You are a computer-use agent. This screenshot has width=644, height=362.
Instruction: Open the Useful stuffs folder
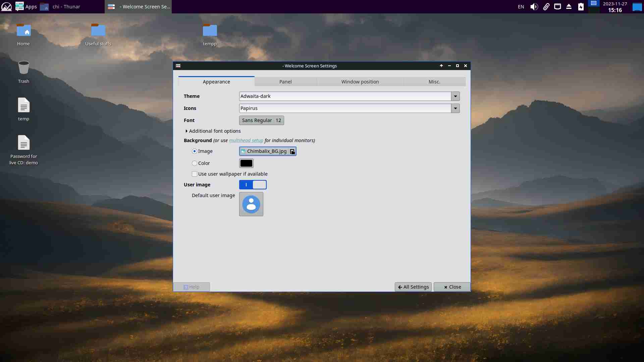[x=98, y=31]
